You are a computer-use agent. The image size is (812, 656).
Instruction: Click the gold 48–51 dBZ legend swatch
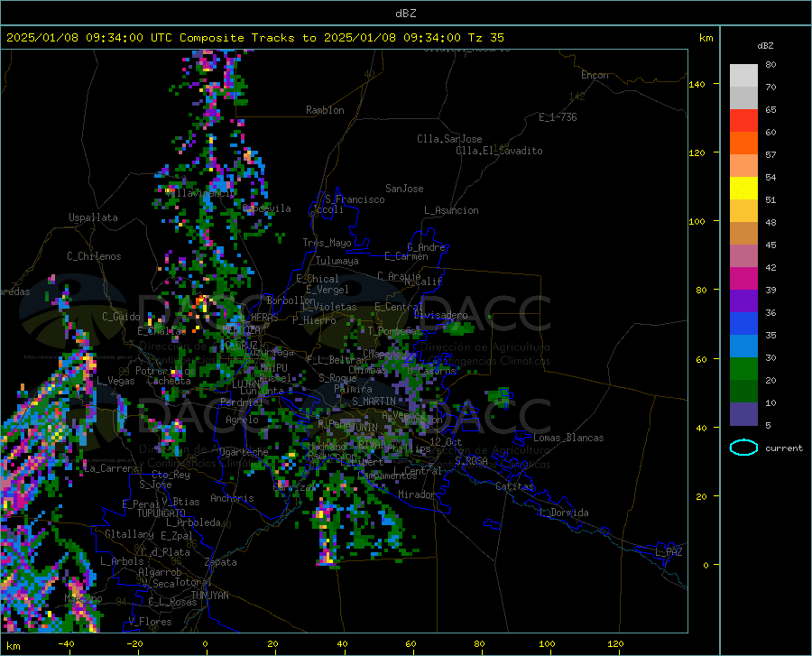coord(743,211)
